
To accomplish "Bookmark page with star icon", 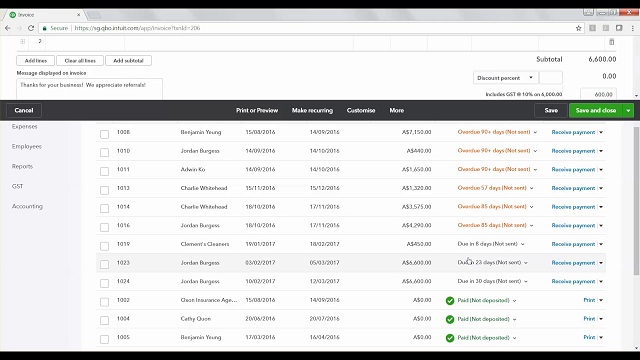I will [578, 28].
